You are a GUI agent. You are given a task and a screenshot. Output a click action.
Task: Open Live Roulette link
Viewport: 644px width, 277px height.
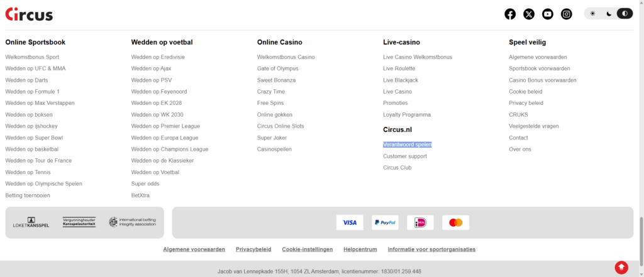[399, 68]
